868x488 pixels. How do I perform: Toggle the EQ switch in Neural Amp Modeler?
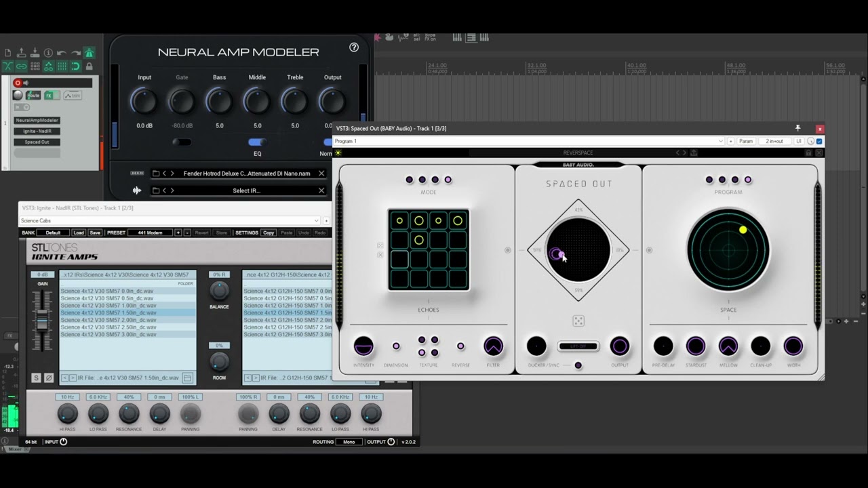tap(257, 142)
